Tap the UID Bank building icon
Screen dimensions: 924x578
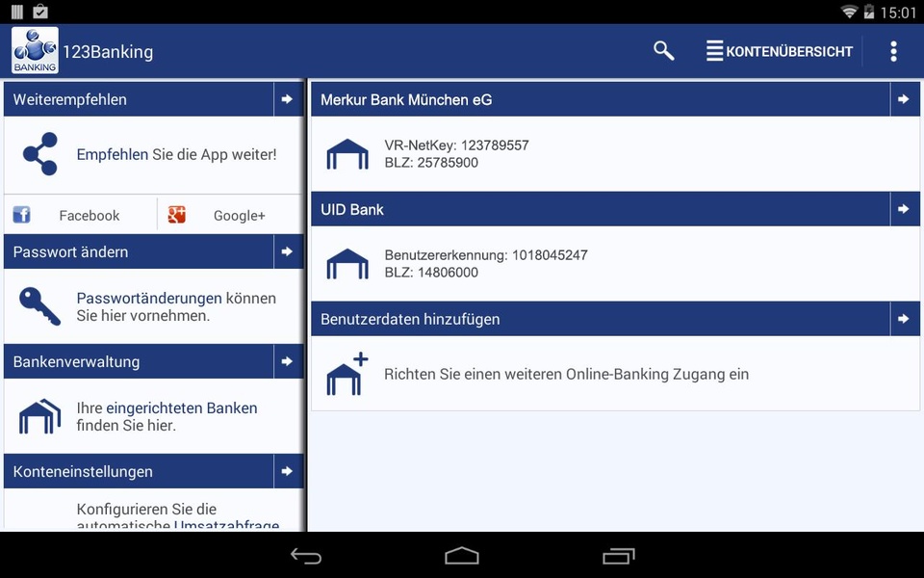point(347,264)
